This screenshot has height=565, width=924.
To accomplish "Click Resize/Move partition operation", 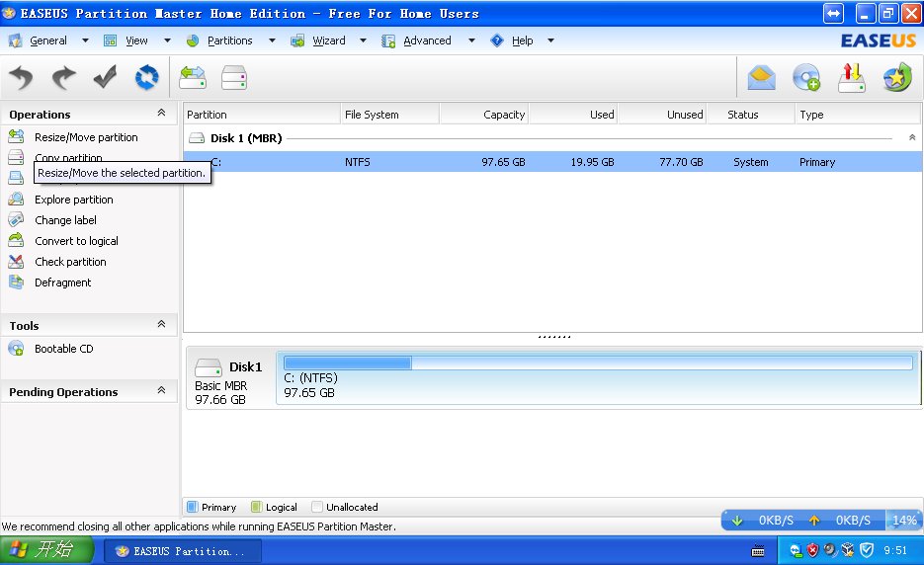I will (86, 137).
